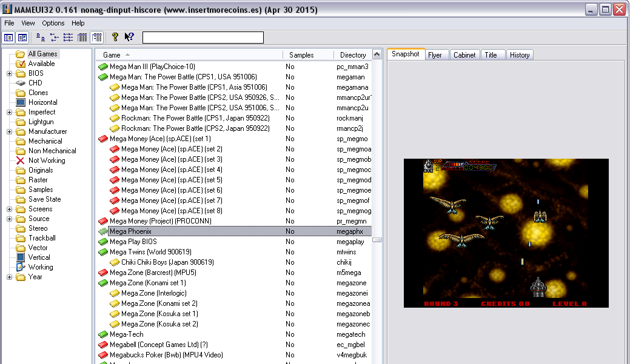Click the game list scrollbar thumb
The width and height of the screenshot is (630, 364).
(377, 240)
